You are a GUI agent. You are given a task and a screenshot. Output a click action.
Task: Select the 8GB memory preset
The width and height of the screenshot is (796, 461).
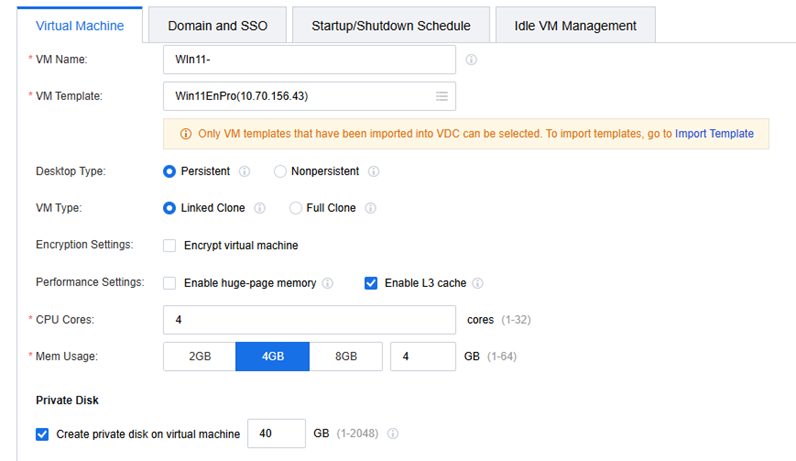[346, 357]
